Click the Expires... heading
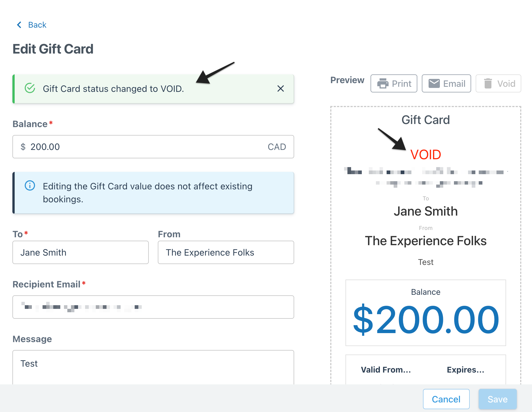 coord(466,369)
